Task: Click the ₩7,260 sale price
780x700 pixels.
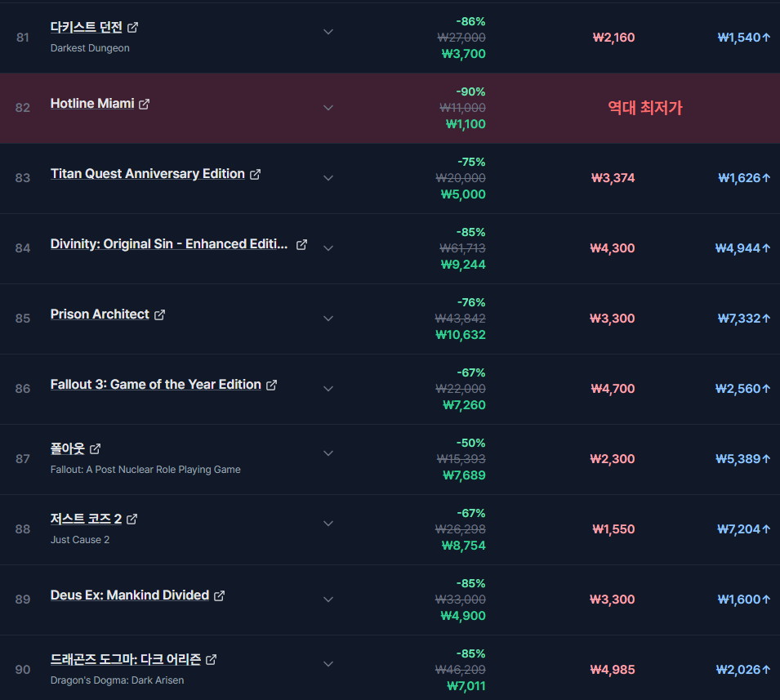Action: click(464, 405)
